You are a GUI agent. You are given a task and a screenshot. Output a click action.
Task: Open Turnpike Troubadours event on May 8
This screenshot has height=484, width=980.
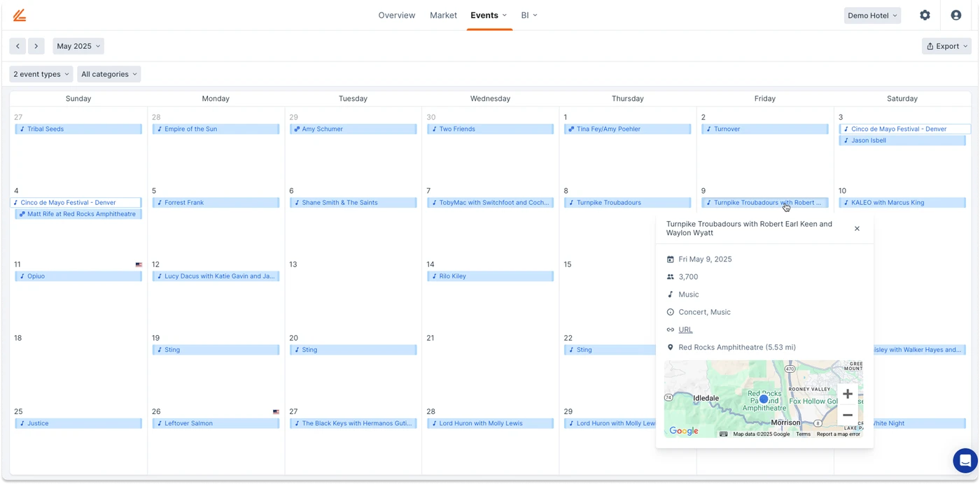click(627, 203)
